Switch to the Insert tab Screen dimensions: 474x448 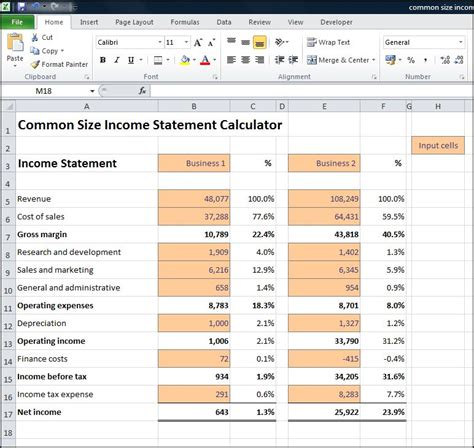click(x=89, y=22)
